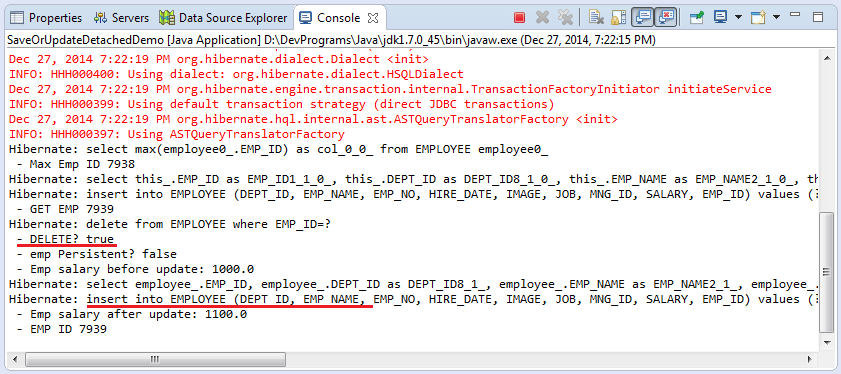This screenshot has height=374, width=841.
Task: Minimize the console view panel
Action: (x=795, y=16)
